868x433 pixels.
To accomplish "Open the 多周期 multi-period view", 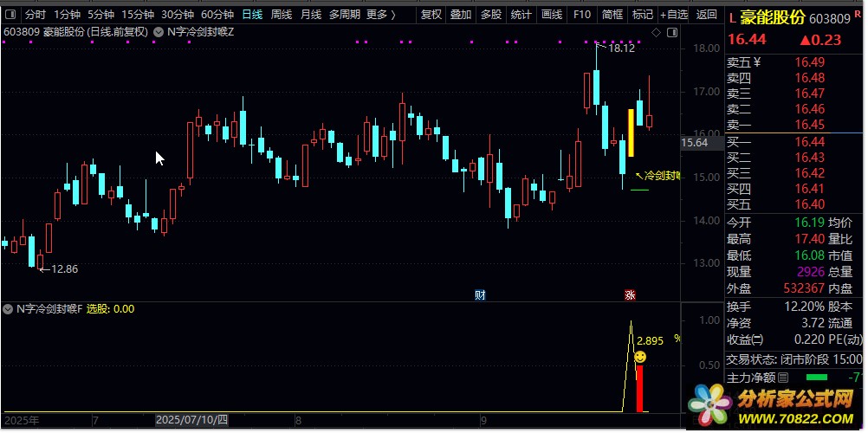I will pos(344,15).
